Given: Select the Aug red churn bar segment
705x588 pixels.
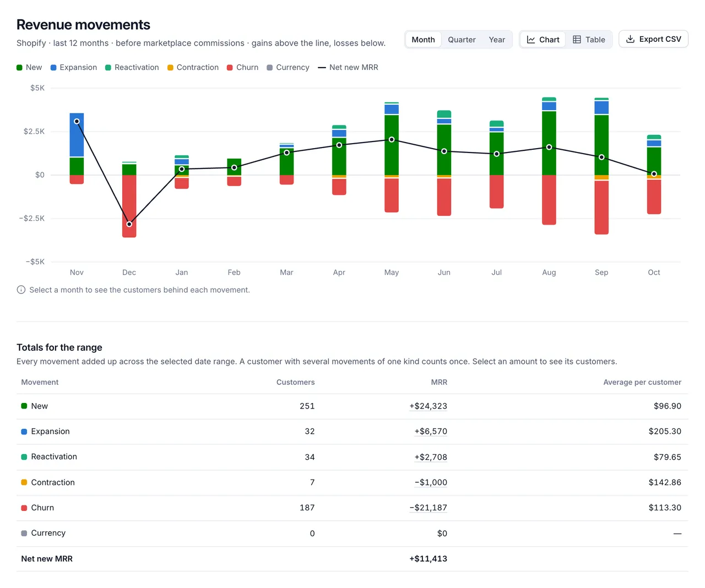Looking at the screenshot, I should pyautogui.click(x=549, y=200).
